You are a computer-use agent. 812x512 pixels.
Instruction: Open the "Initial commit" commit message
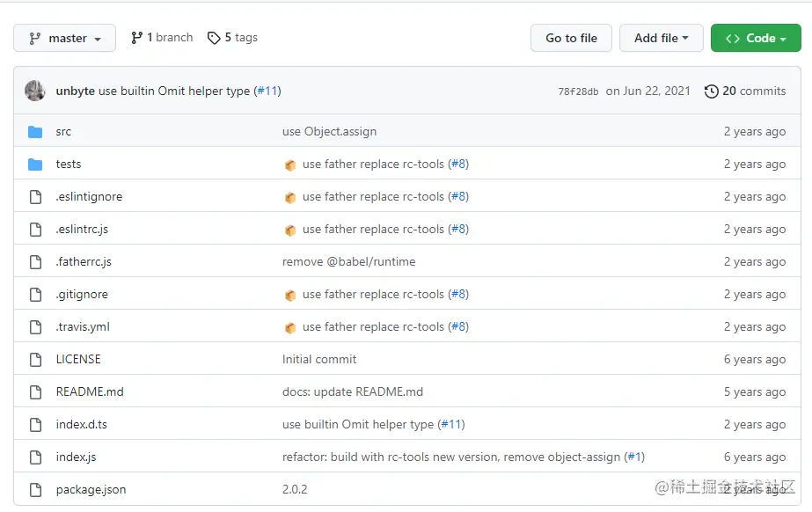pyautogui.click(x=319, y=360)
